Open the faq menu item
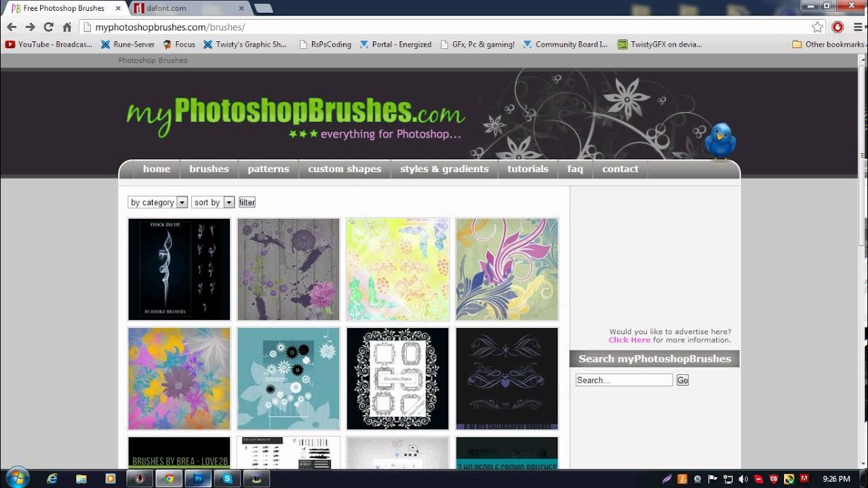This screenshot has width=868, height=488. click(575, 169)
